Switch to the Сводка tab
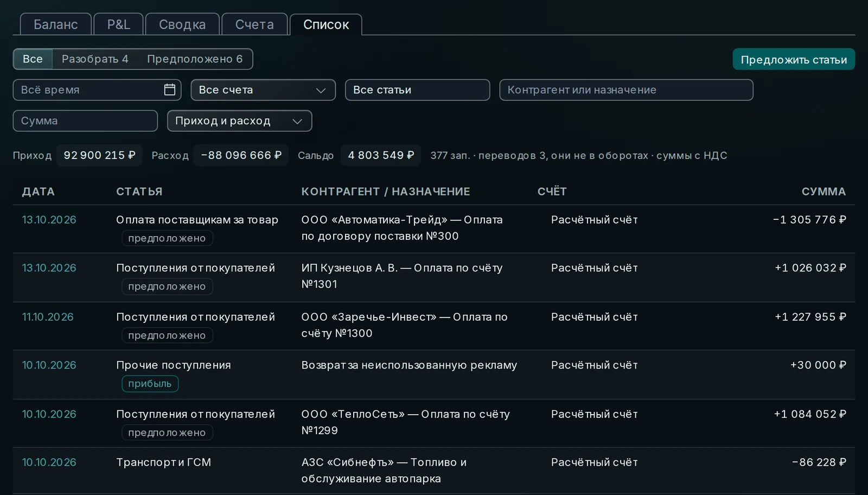The height and width of the screenshot is (495, 868). click(x=182, y=24)
